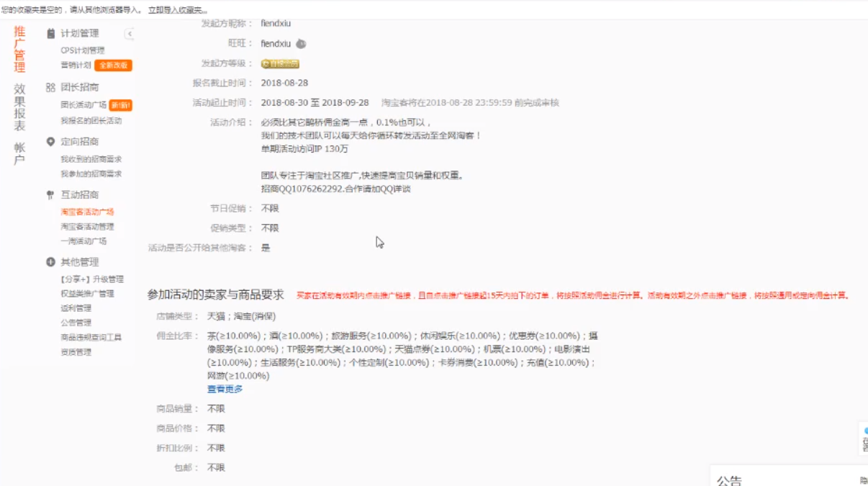This screenshot has height=486, width=868.
Task: Select 淘宝客活动管理 menu entry
Action: (87, 227)
